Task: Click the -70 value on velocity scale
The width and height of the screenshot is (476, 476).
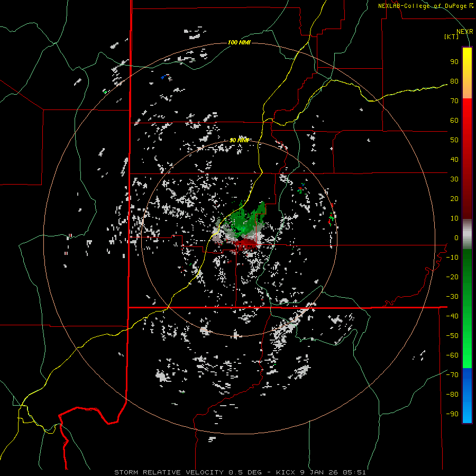Action: click(x=452, y=375)
